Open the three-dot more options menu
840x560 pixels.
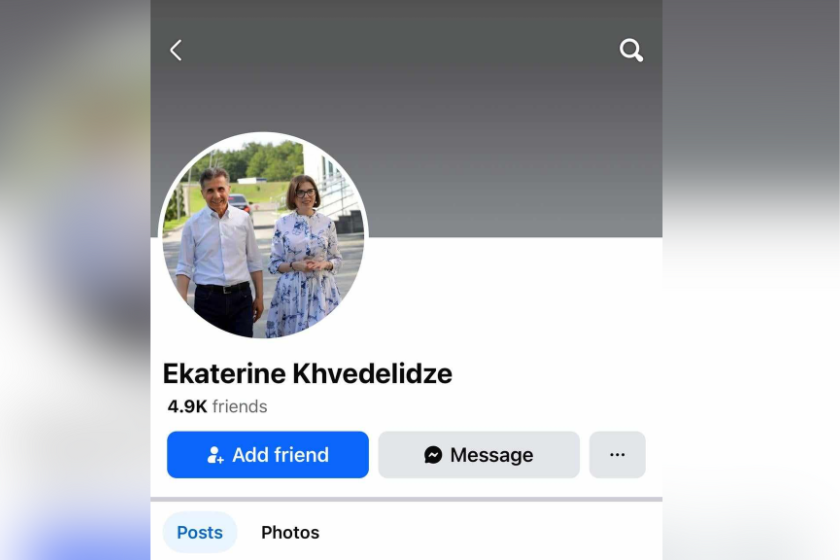[x=617, y=455]
